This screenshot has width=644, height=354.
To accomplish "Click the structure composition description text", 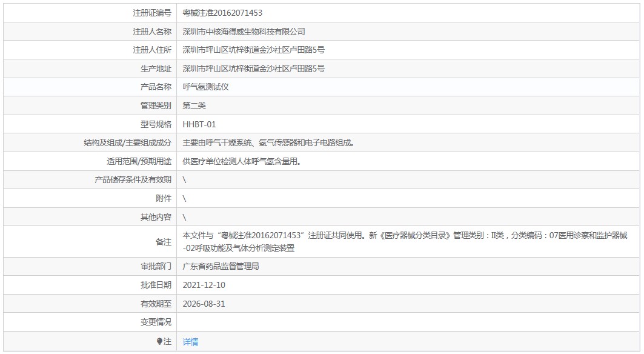I will 268,142.
